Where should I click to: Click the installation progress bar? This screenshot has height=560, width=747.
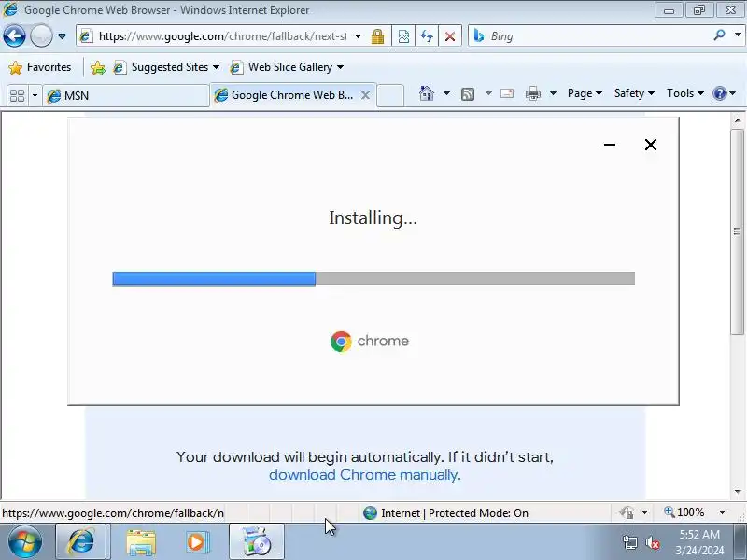tap(373, 278)
